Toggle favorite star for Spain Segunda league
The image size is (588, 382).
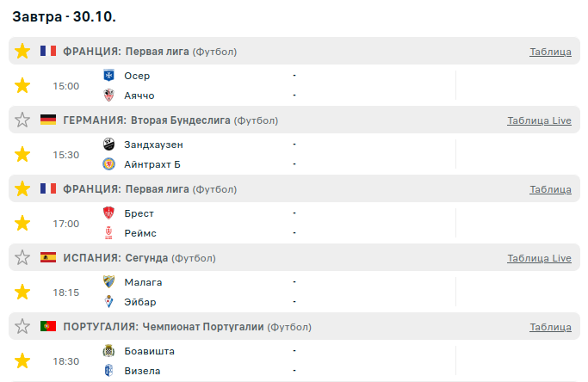tap(22, 257)
